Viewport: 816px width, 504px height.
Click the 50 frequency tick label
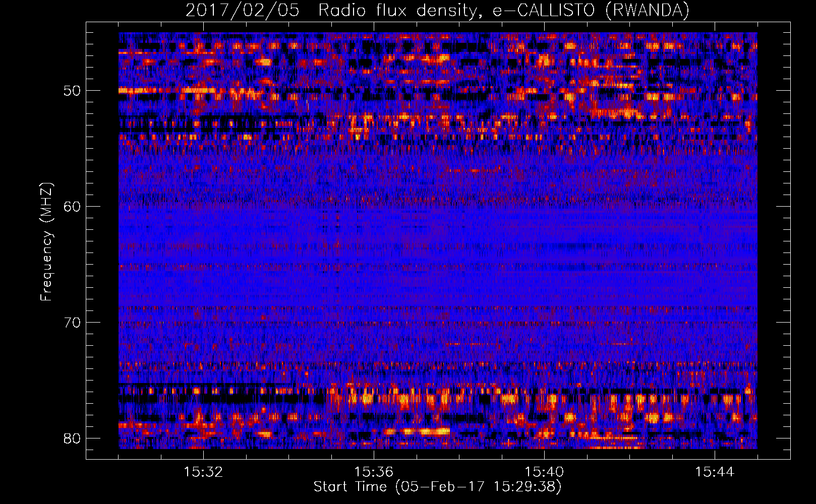click(72, 91)
